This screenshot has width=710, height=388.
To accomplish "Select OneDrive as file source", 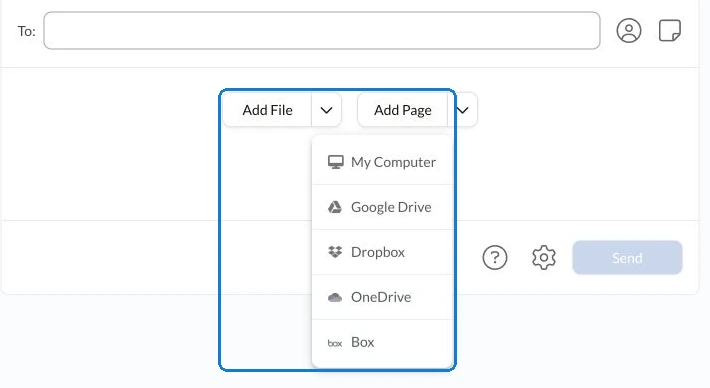I will click(383, 297).
